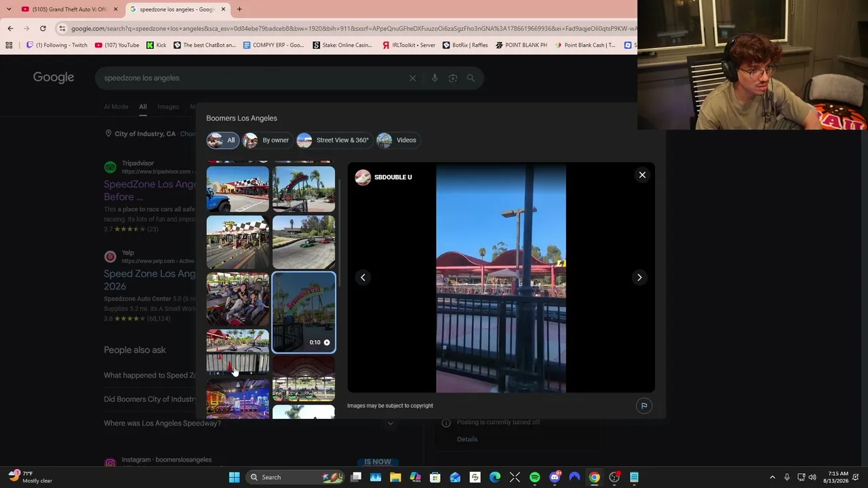Switch to Google Chrome on the taskbar

coord(594,477)
